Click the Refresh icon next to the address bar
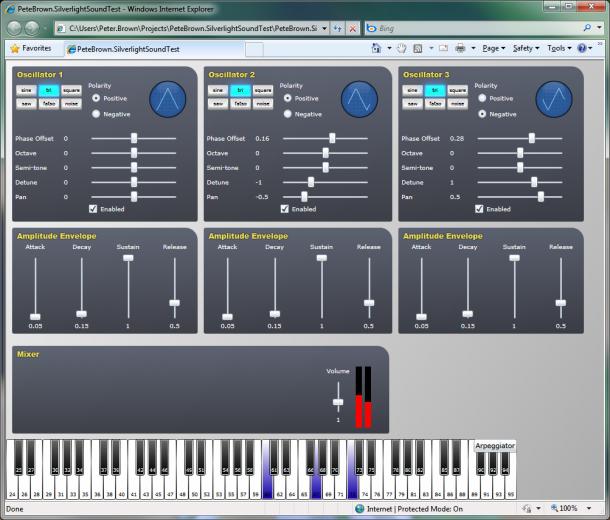The width and height of the screenshot is (610, 520). [x=337, y=28]
